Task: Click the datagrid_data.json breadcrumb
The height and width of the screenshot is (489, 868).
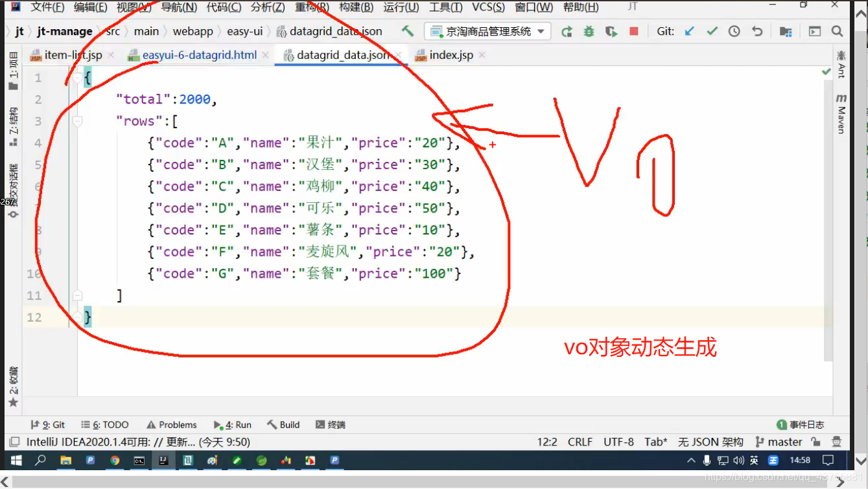Action: [329, 31]
